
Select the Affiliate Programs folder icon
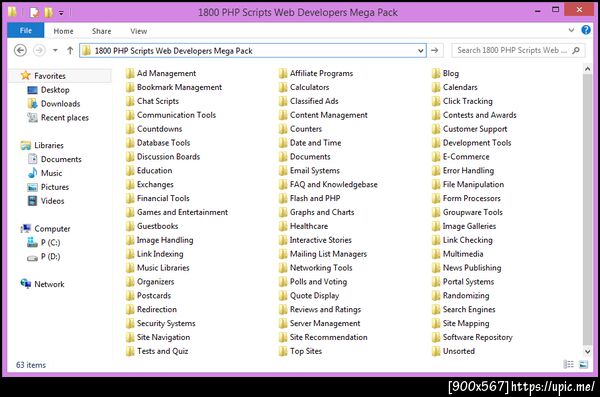283,73
